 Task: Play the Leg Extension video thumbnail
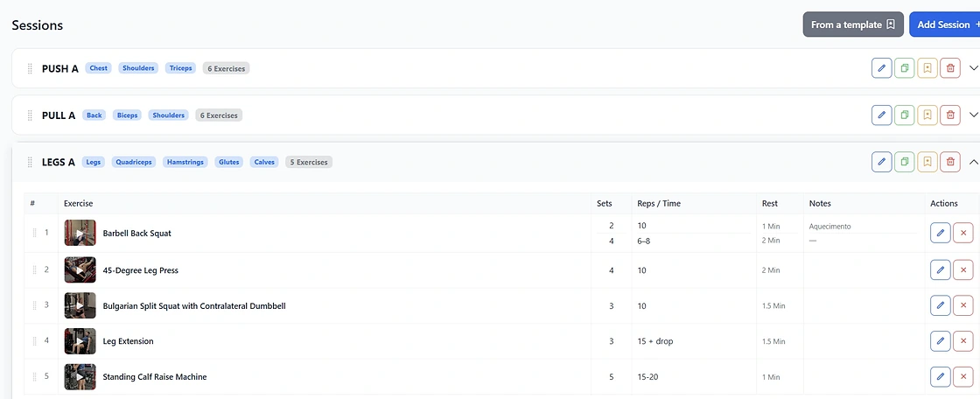click(80, 341)
